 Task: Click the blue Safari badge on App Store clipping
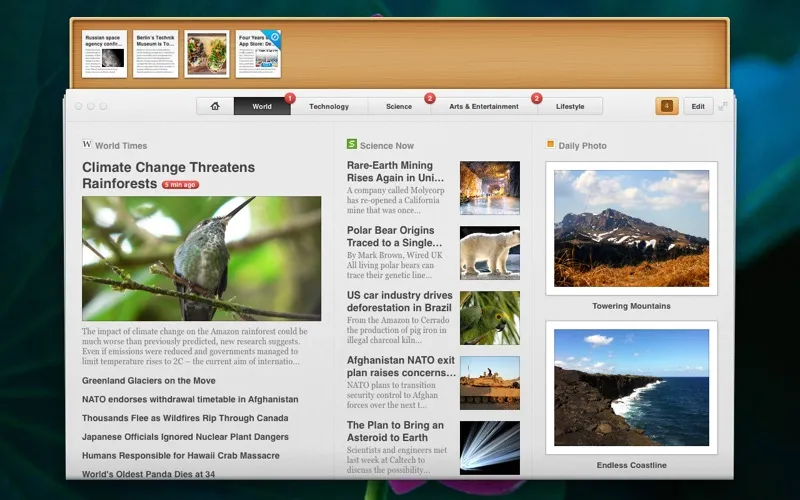pyautogui.click(x=274, y=37)
